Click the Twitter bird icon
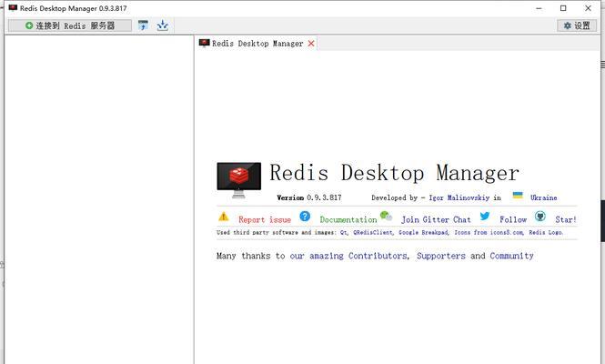The height and width of the screenshot is (364, 605). coord(485,217)
